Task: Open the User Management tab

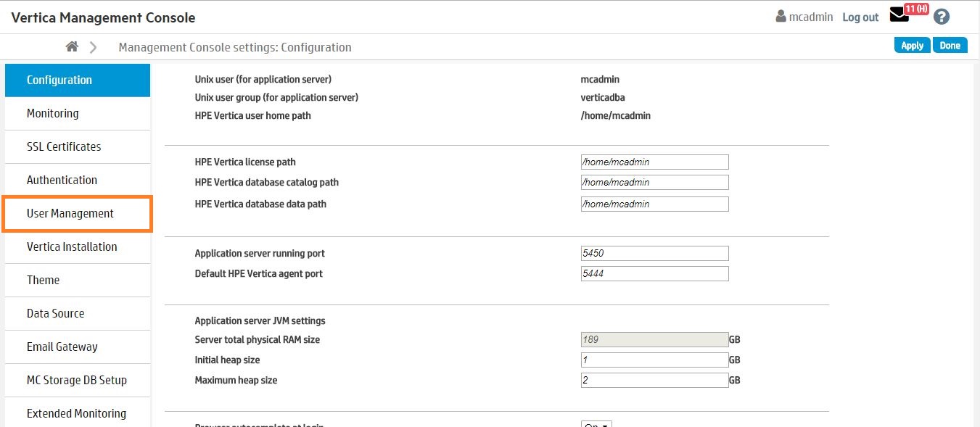Action: (77, 214)
